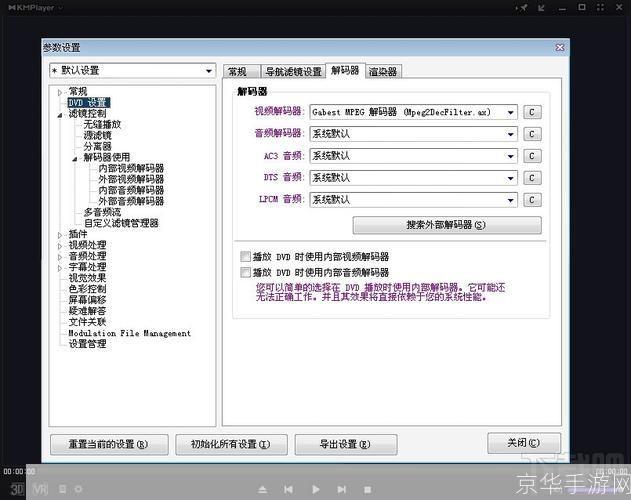The width and height of the screenshot is (631, 500).
Task: Select DVD 设置 in the tree
Action: (x=89, y=103)
